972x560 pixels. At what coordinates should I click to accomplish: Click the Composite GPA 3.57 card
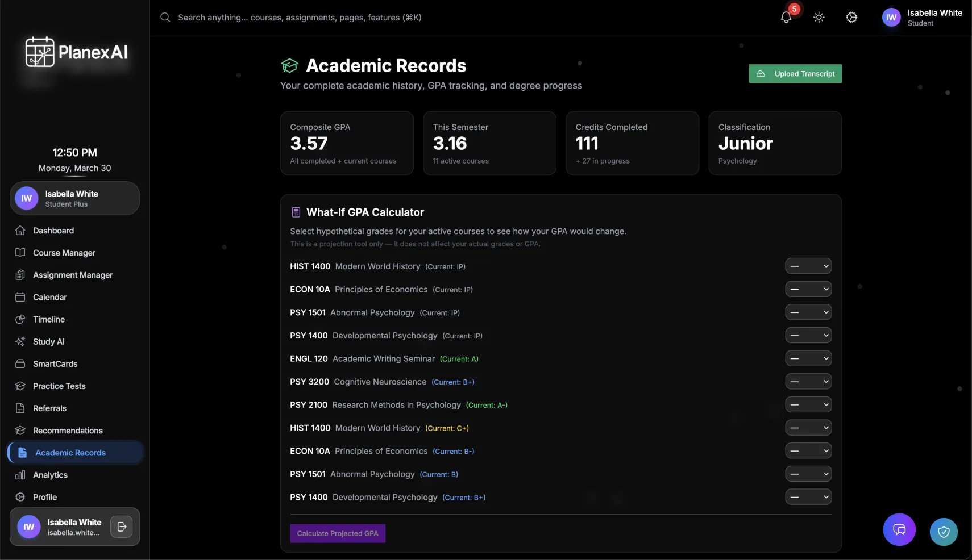click(x=347, y=143)
